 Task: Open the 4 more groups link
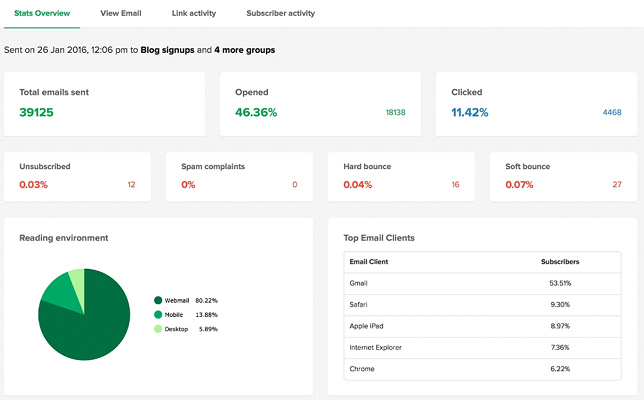pos(244,50)
